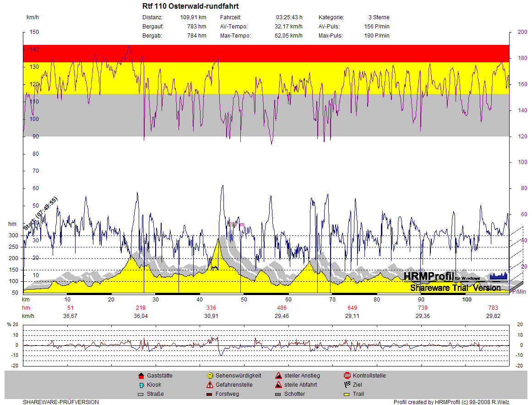Click the yellow Trail legend swatch
The image size is (532, 405).
pyautogui.click(x=347, y=394)
